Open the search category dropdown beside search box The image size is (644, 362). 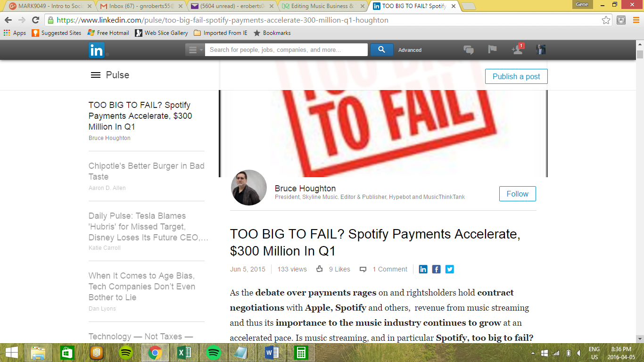(x=195, y=50)
